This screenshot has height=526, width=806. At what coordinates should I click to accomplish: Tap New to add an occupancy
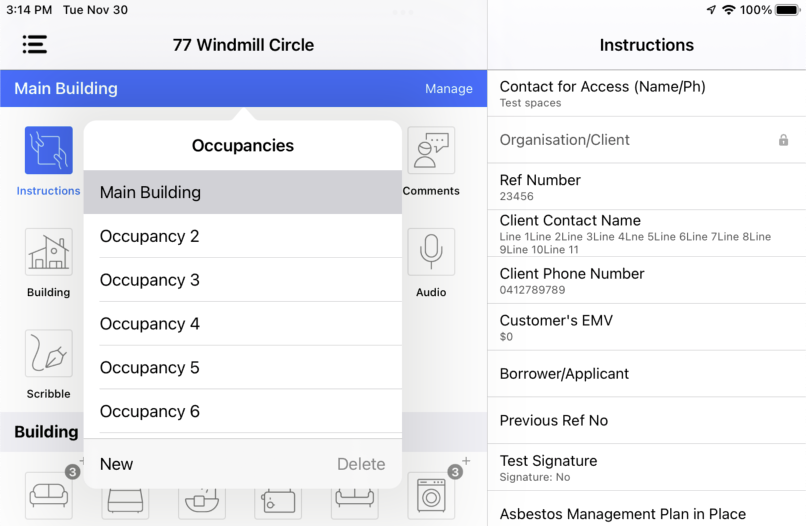[116, 464]
